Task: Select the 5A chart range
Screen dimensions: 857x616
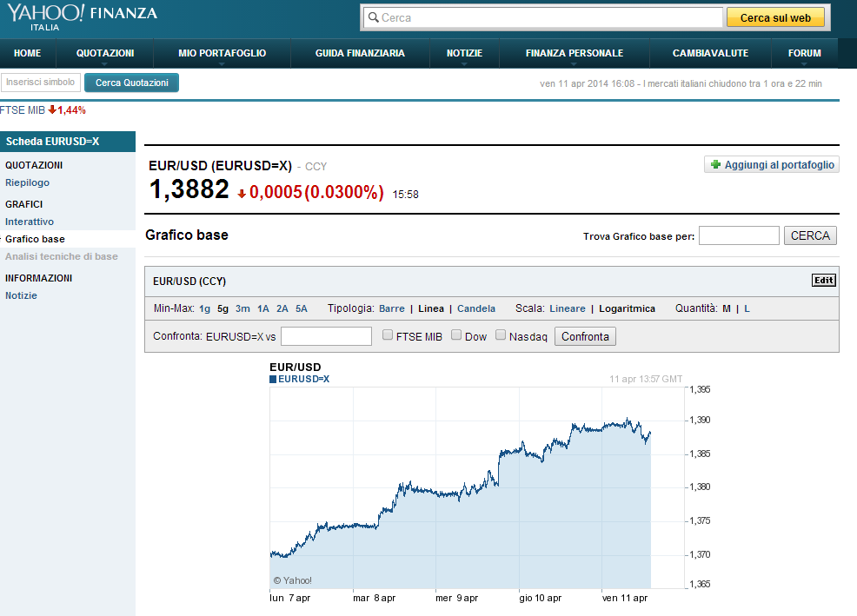Action: pos(301,308)
